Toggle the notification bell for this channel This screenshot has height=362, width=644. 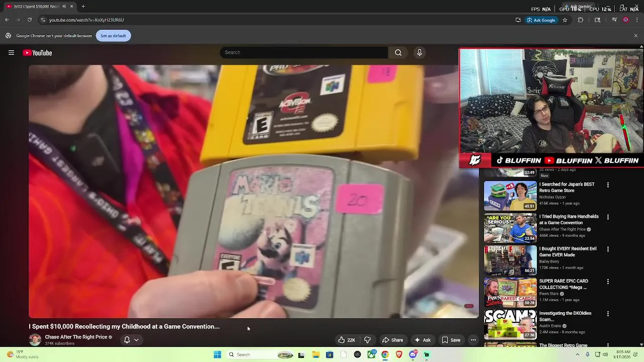(x=127, y=340)
